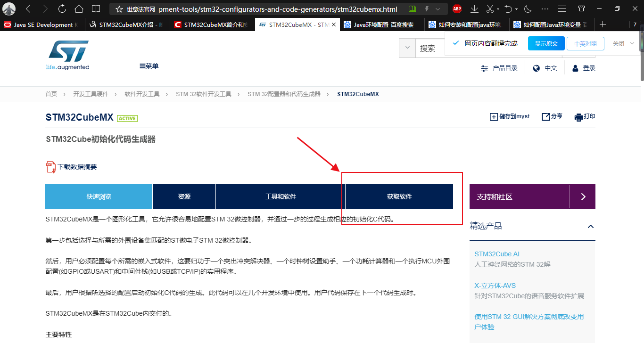The width and height of the screenshot is (644, 343).
Task: Click the ABP adblocker icon in toolbar
Action: pyautogui.click(x=456, y=8)
